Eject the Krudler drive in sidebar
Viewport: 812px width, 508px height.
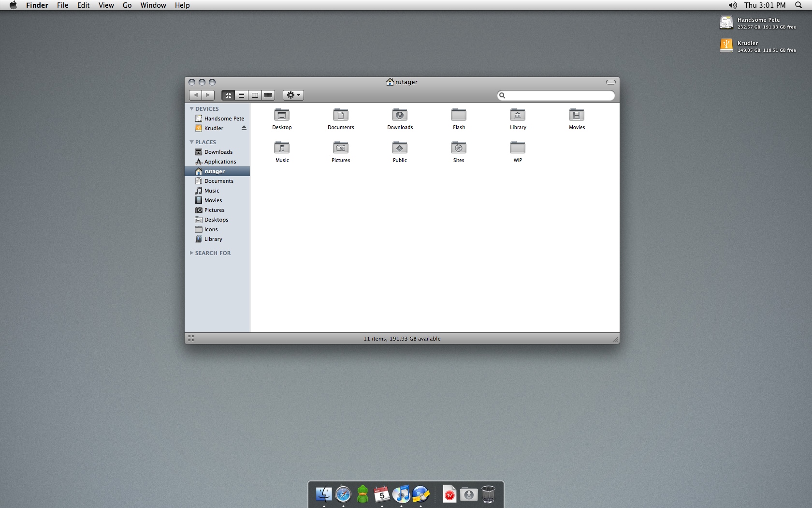coord(244,128)
